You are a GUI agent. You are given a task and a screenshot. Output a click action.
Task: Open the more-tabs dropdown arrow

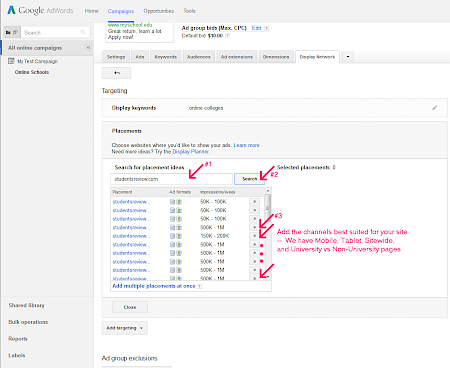[348, 57]
